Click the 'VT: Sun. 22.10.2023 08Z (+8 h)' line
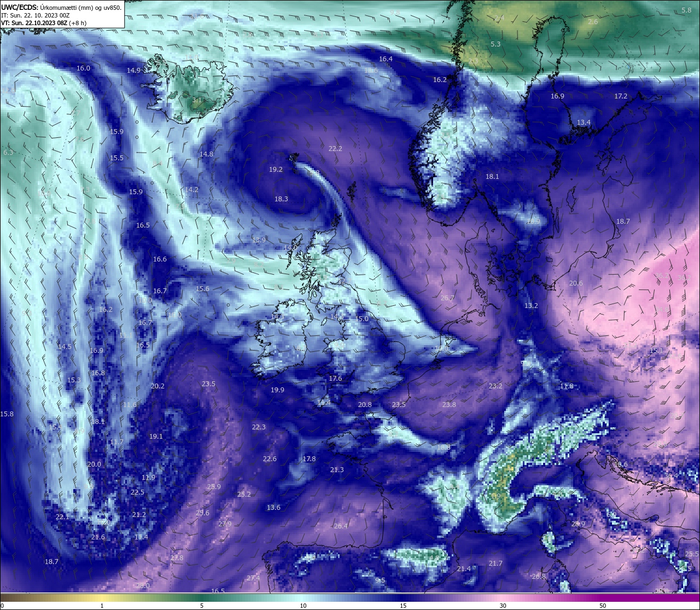Image resolution: width=700 pixels, height=610 pixels. [45, 23]
